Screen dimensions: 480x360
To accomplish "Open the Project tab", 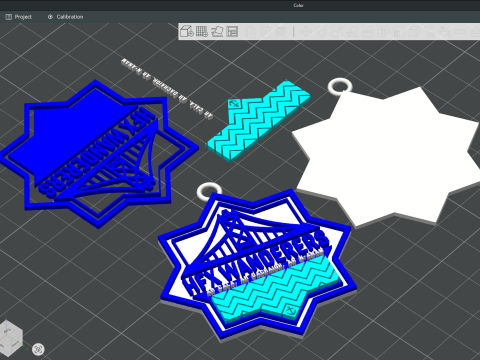I will [19, 17].
